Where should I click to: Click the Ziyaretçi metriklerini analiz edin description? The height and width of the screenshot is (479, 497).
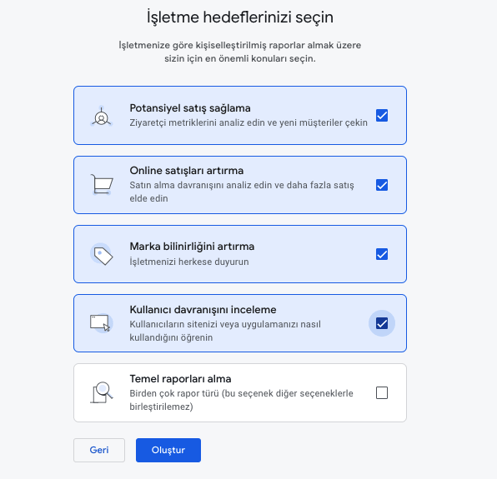(x=248, y=123)
